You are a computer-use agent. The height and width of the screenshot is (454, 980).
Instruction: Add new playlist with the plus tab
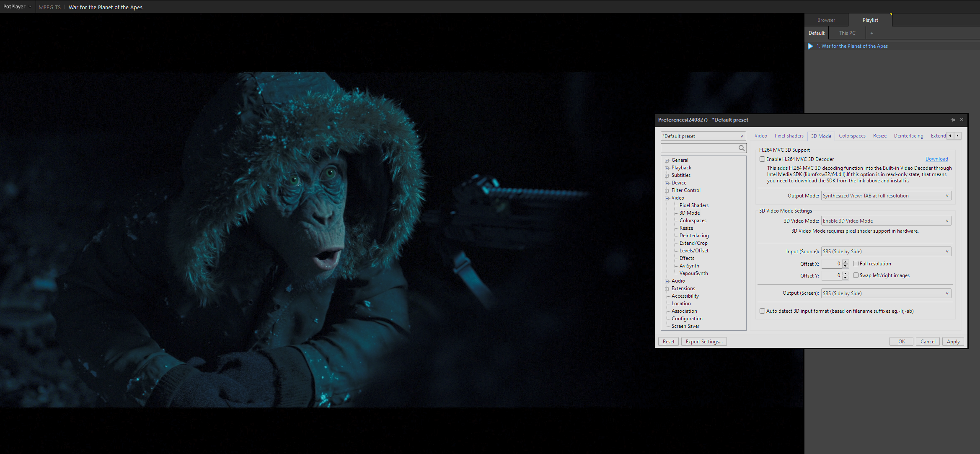(x=871, y=33)
